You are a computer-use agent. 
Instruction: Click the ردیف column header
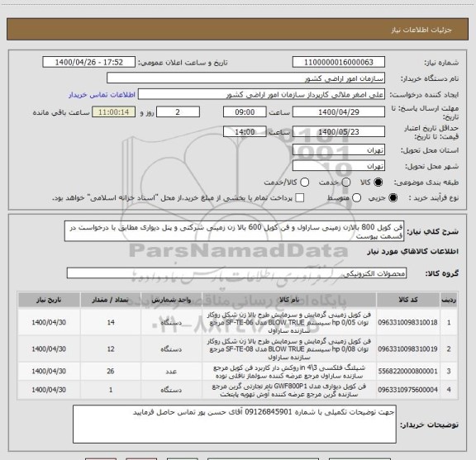pyautogui.click(x=449, y=300)
